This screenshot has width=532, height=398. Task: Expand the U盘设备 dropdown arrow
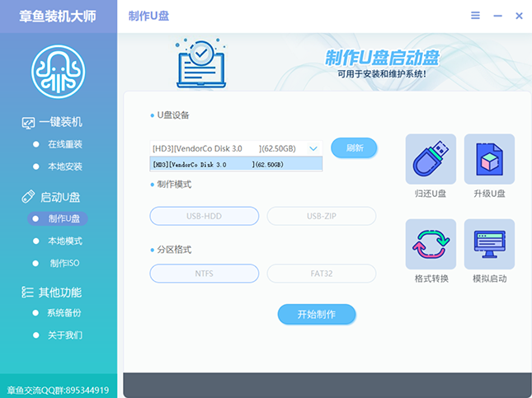313,148
